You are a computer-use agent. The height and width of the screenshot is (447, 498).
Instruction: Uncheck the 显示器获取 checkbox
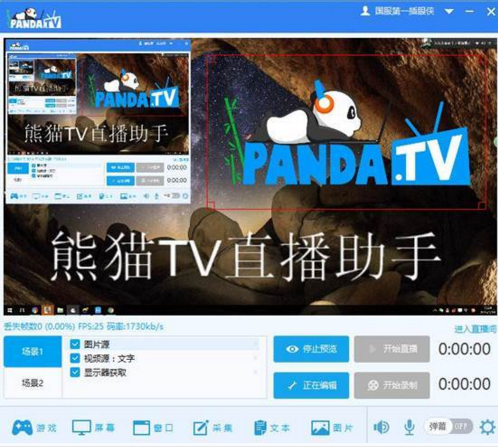[75, 372]
